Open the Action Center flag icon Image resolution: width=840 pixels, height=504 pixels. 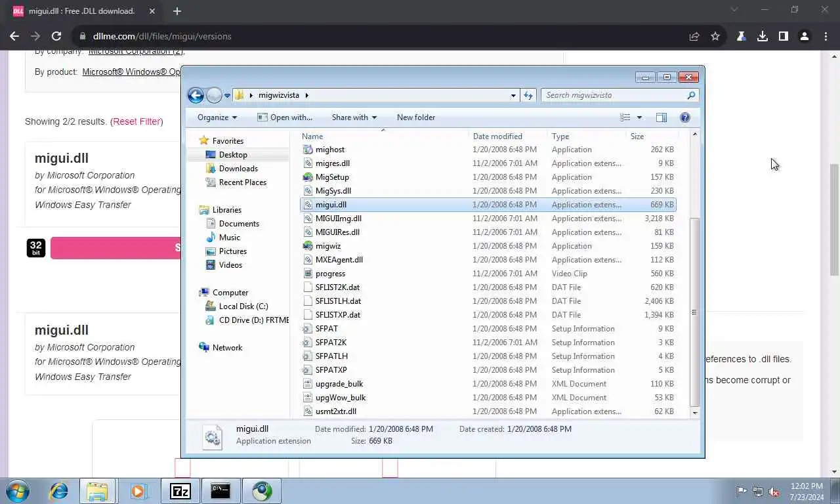pyautogui.click(x=742, y=491)
